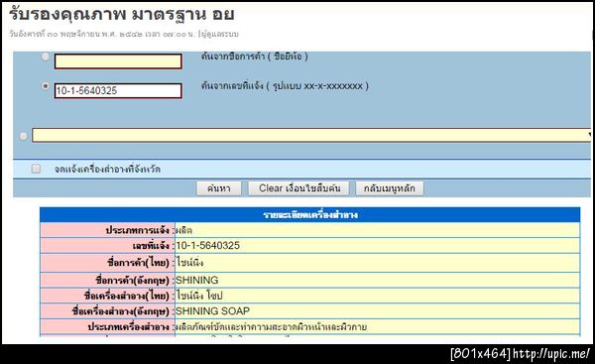Click the ค้นจากเลขที่แจ้ง format label
Viewport: 595px width, 364px height.
285,85
